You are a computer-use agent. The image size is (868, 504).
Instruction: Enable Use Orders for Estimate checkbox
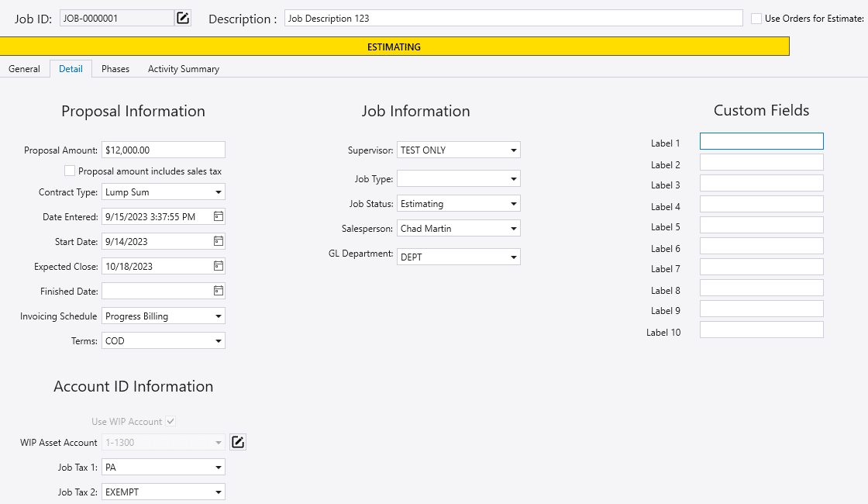click(x=756, y=19)
